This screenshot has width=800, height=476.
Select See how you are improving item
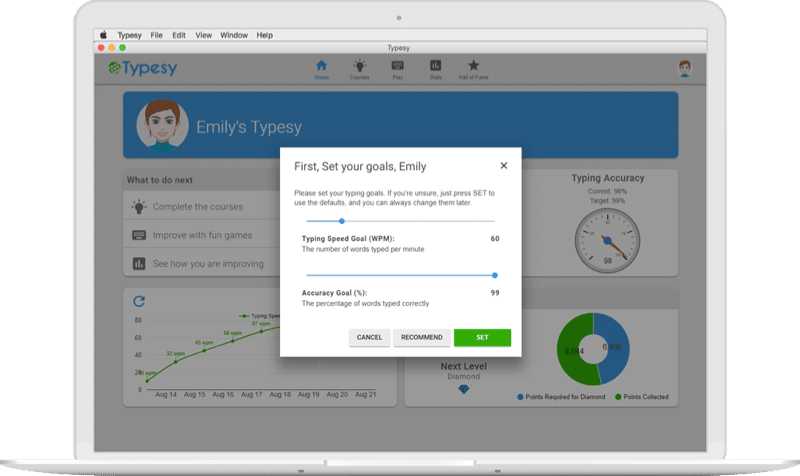tap(202, 263)
